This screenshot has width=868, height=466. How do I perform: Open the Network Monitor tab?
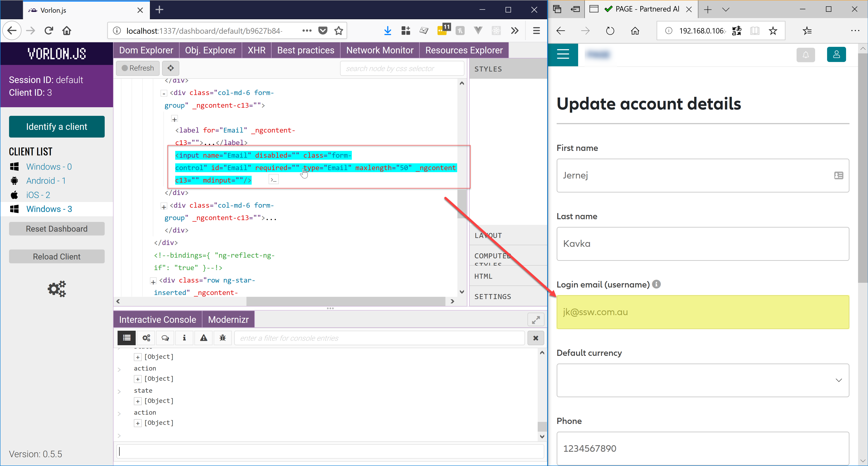[379, 50]
